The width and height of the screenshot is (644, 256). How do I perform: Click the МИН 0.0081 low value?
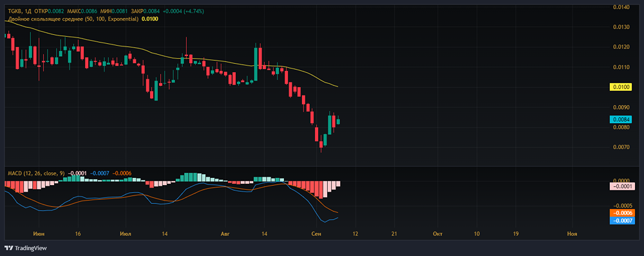[x=113, y=11]
